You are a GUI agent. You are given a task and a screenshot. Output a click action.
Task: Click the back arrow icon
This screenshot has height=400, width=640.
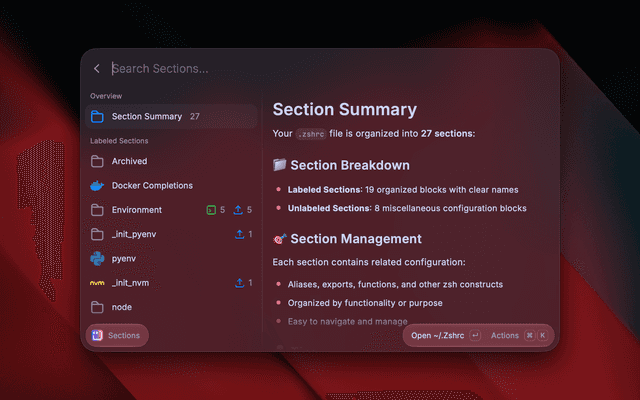pos(97,69)
